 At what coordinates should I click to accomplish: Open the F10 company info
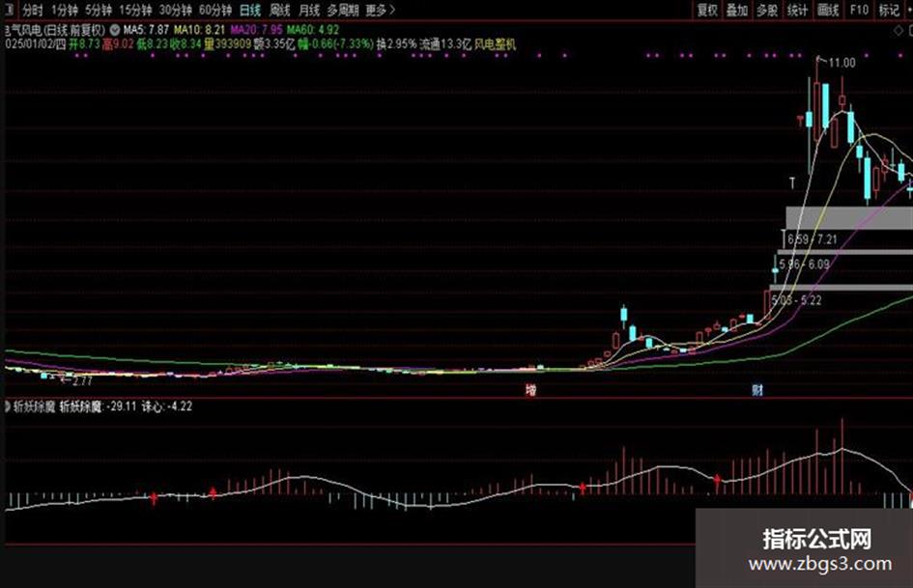pyautogui.click(x=859, y=10)
